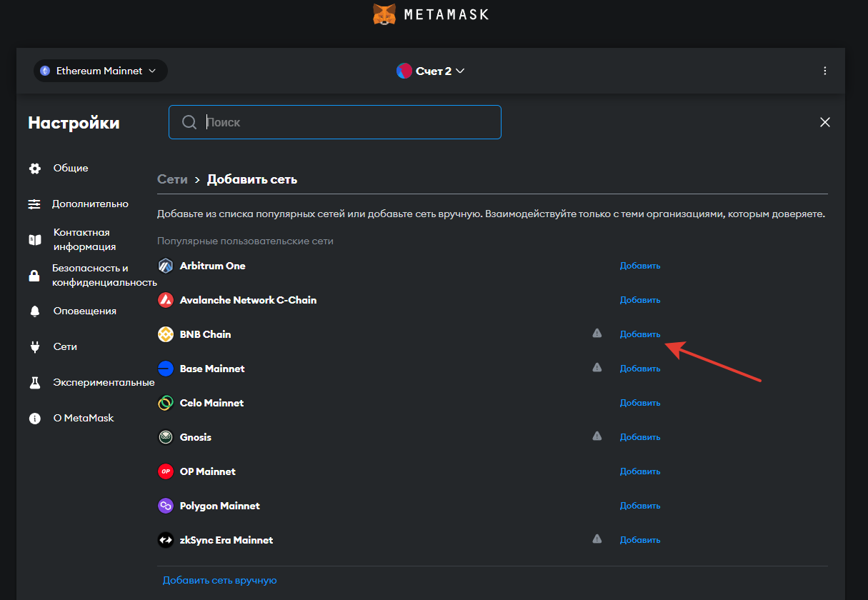Screen dimensions: 868x600
Task: Click the Gnosis warning triangle icon
Action: (597, 436)
